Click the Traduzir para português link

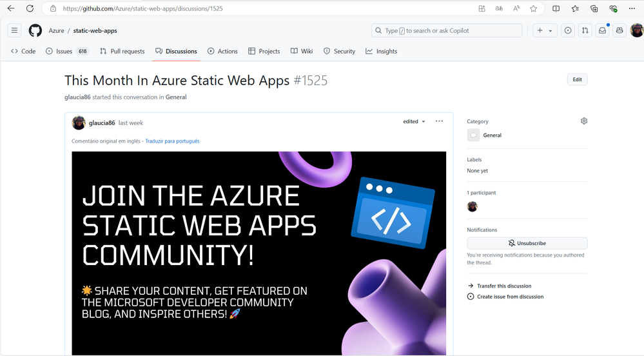point(172,141)
